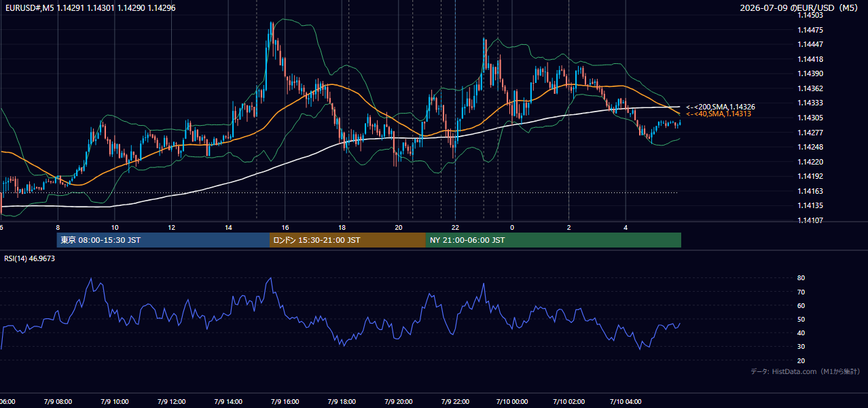The image size is (868, 408).
Task: Click price axis label 1.14475
Action: 810,30
